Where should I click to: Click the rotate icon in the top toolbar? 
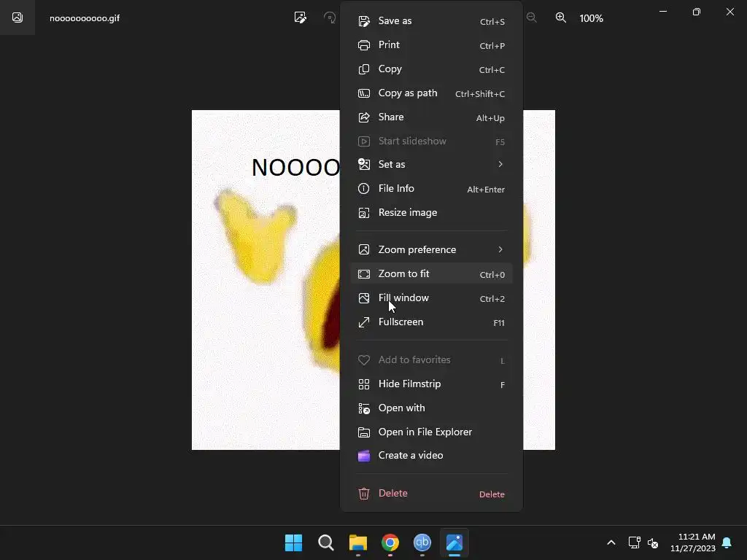(x=330, y=17)
